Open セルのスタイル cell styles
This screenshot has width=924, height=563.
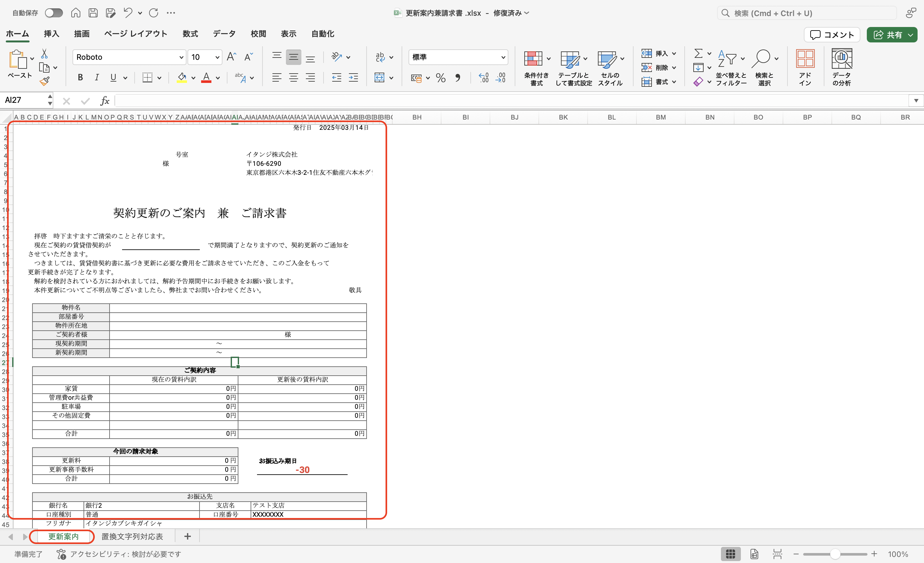[x=610, y=67]
